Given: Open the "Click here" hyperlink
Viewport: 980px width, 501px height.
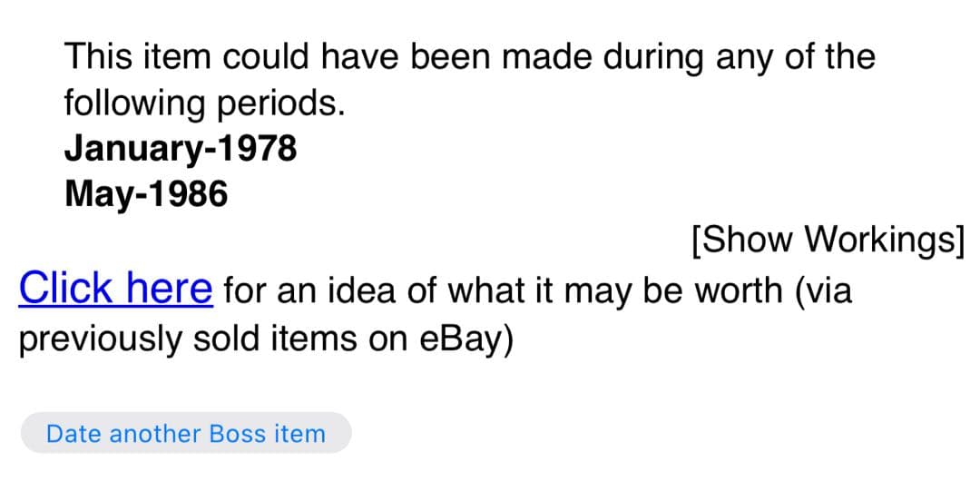Looking at the screenshot, I should point(115,290).
